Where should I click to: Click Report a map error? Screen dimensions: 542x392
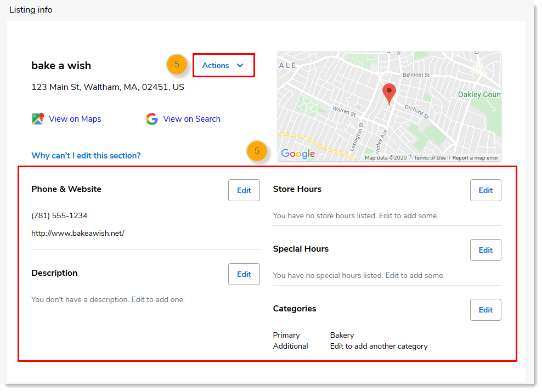pyautogui.click(x=475, y=158)
